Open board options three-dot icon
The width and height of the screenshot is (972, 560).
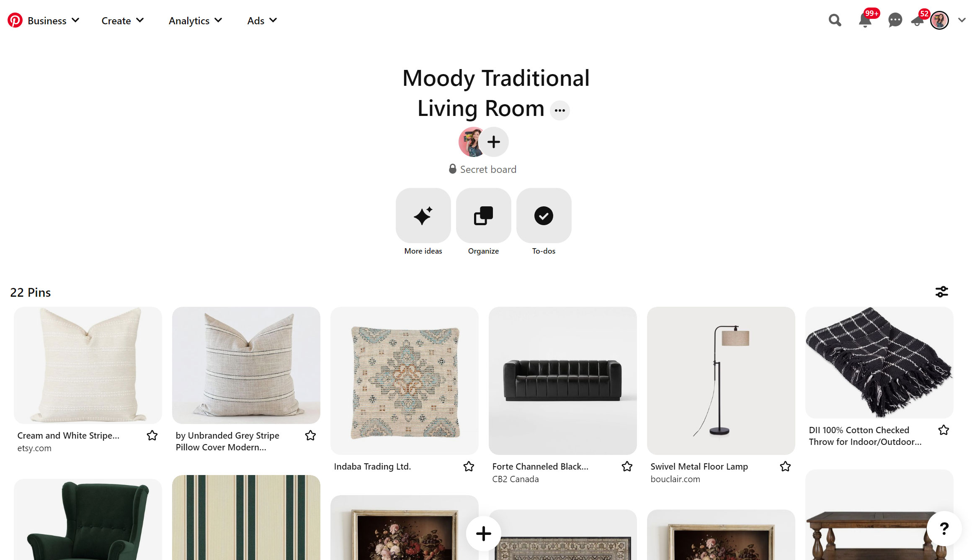[559, 110]
